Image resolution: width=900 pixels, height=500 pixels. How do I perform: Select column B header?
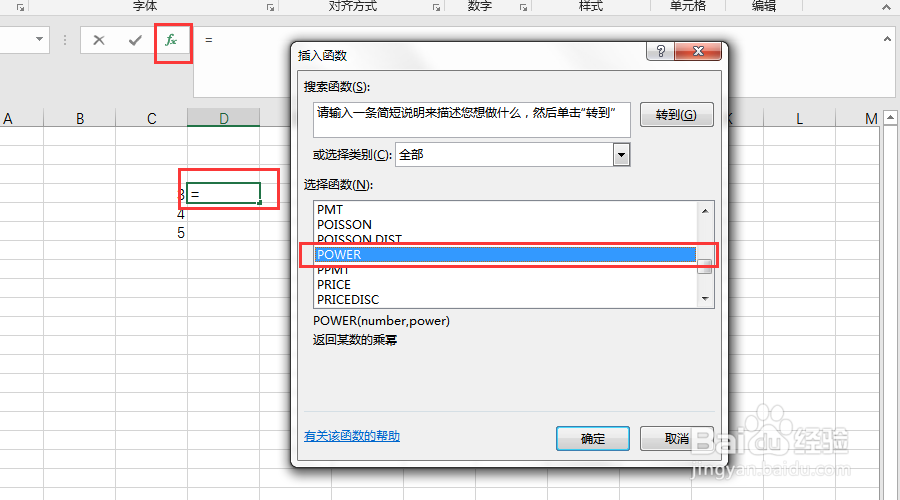tap(80, 118)
